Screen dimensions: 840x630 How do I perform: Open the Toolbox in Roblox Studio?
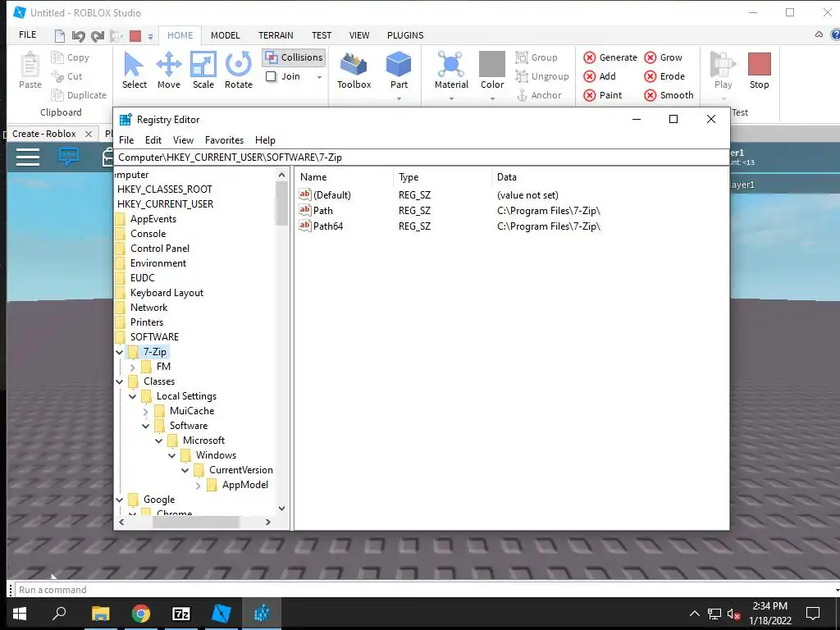(x=354, y=71)
